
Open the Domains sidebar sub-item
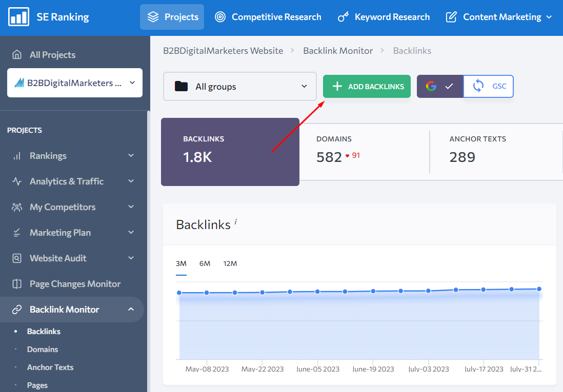point(43,349)
